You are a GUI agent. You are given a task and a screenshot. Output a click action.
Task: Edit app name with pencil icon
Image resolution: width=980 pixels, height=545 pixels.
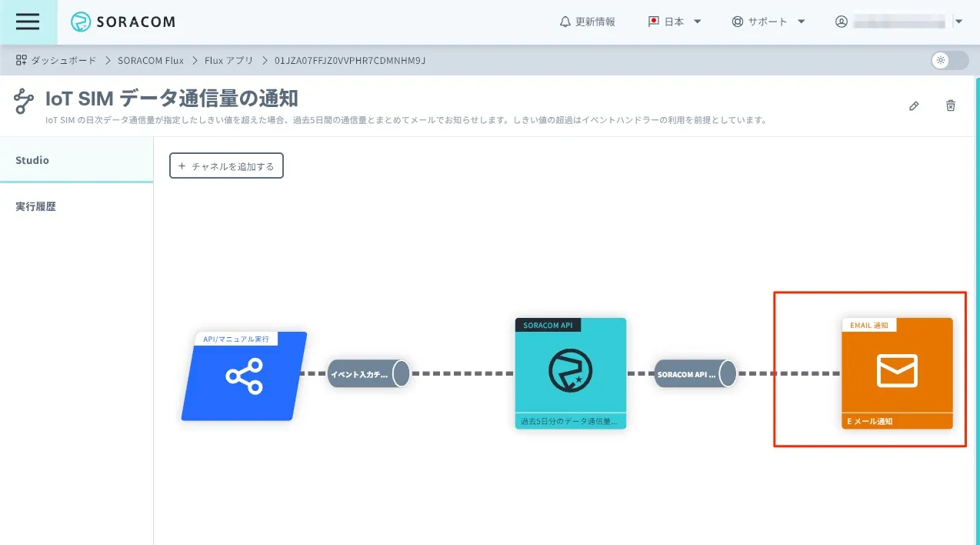tap(914, 106)
